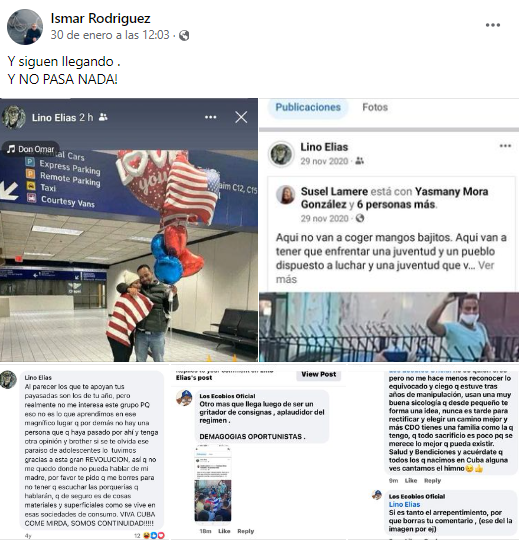This screenshot has width=519, height=548.
Task: Open post options three-dot menu
Action: coord(493,25)
